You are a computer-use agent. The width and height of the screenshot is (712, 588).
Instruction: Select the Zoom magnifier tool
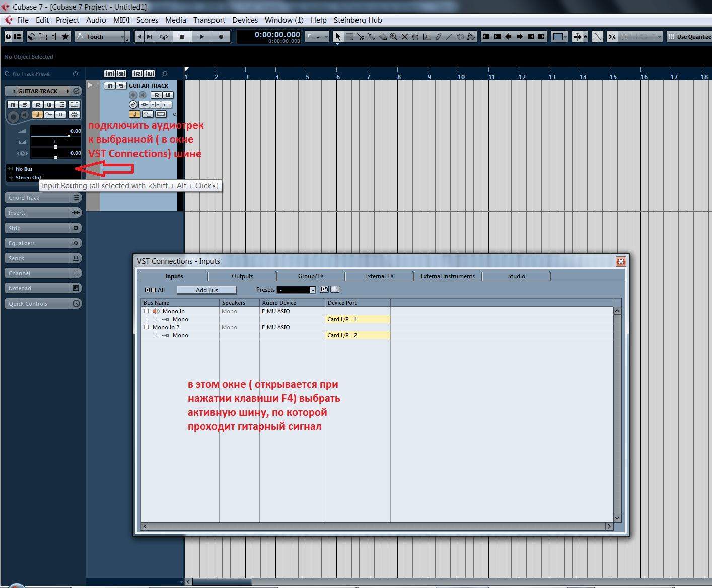click(393, 37)
